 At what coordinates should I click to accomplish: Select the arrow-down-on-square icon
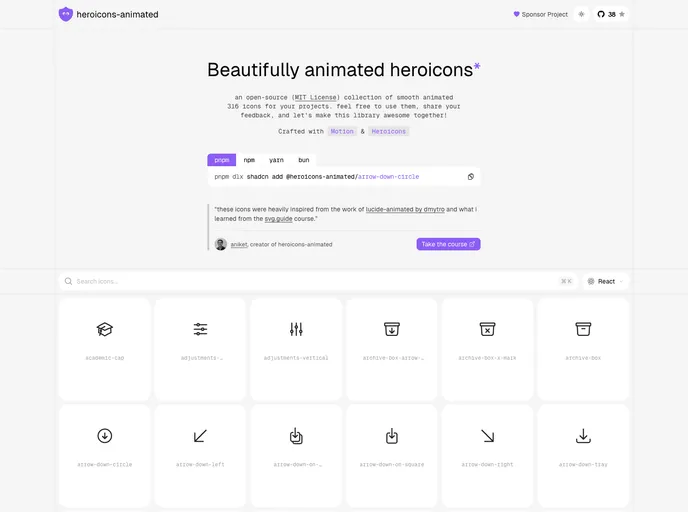coord(392,436)
